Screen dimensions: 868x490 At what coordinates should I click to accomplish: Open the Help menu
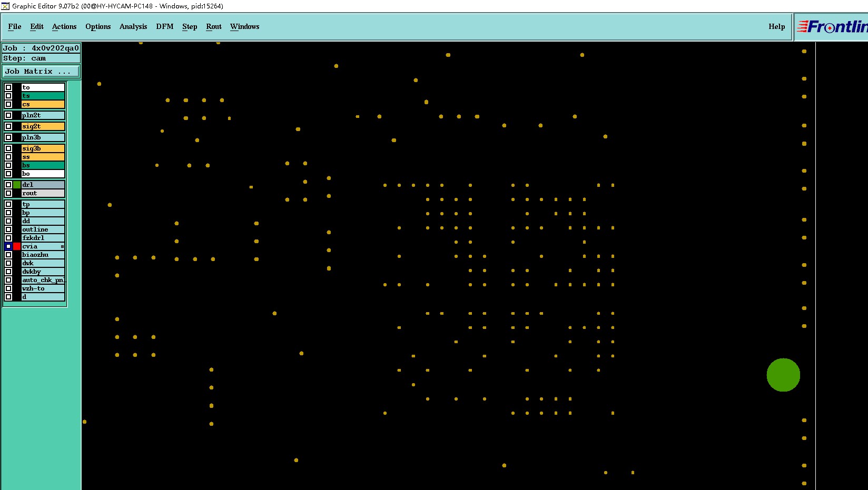[776, 26]
